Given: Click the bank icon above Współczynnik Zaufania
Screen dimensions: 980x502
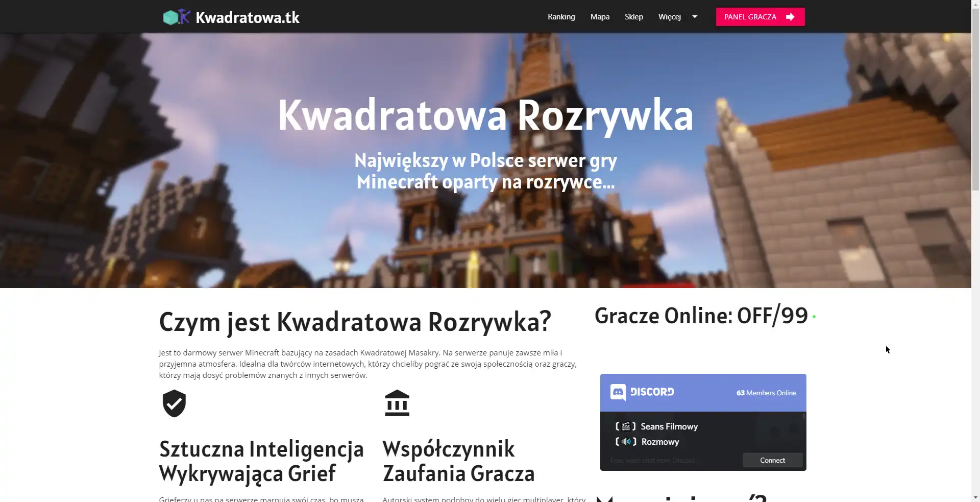Looking at the screenshot, I should (x=398, y=403).
